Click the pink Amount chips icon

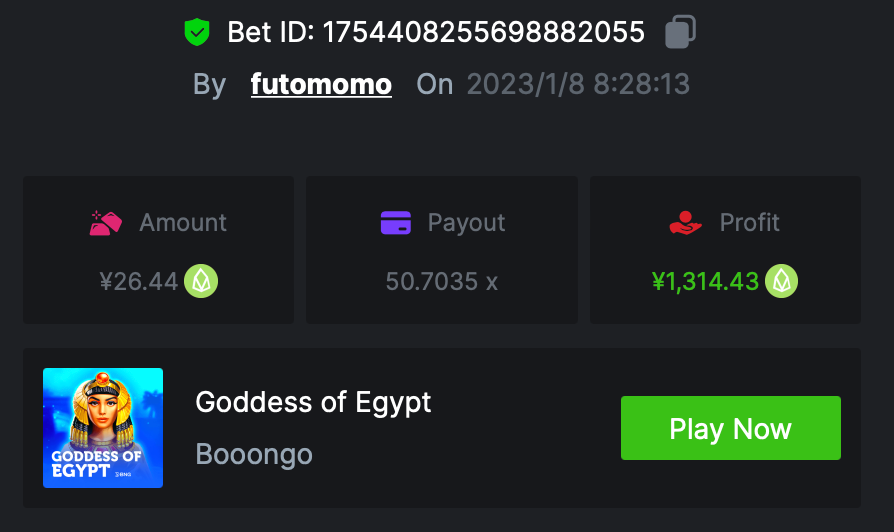pyautogui.click(x=105, y=222)
